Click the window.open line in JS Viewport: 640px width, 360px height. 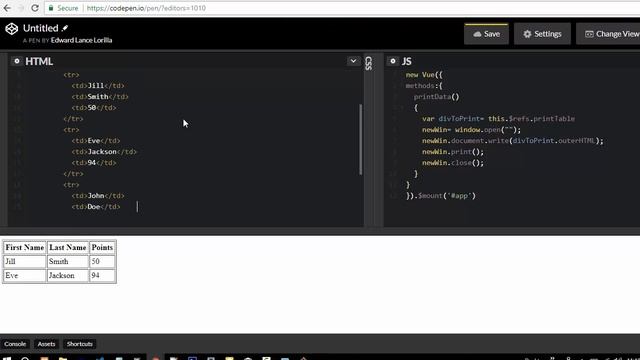click(x=471, y=130)
